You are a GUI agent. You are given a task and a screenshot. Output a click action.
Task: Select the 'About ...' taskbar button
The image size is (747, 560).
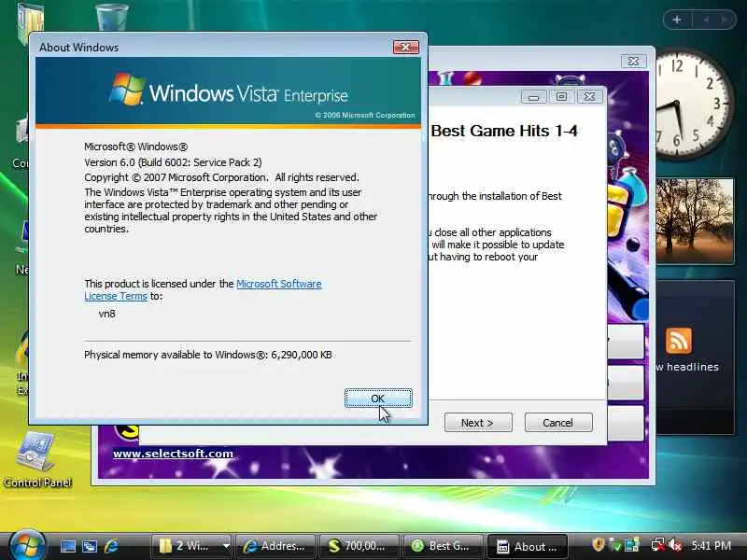(527, 546)
